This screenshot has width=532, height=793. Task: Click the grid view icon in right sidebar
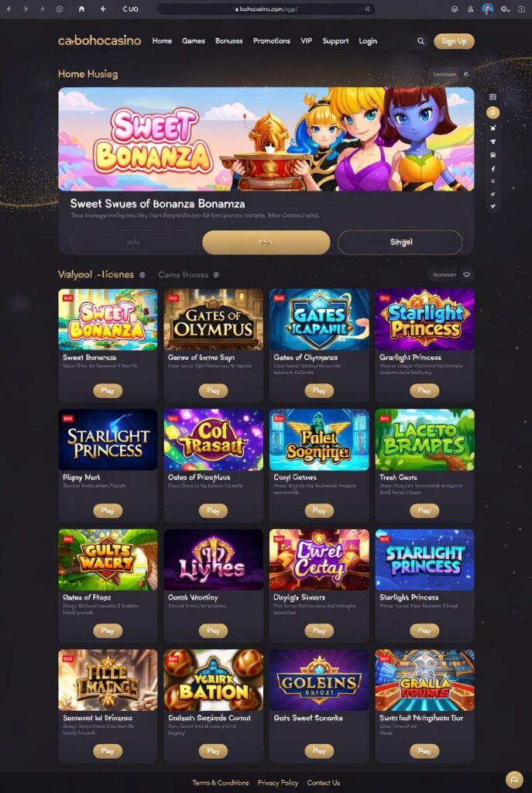[493, 97]
